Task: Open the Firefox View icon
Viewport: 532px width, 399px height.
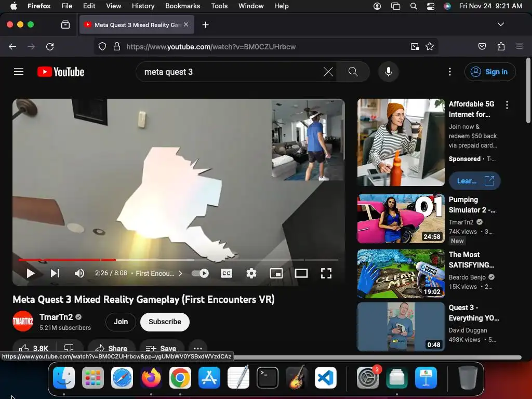Action: (65, 24)
